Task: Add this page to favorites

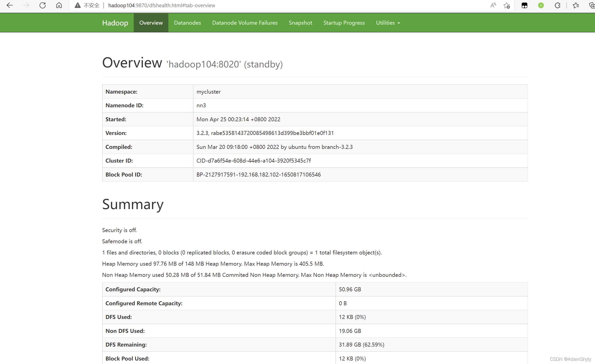Action: click(507, 5)
